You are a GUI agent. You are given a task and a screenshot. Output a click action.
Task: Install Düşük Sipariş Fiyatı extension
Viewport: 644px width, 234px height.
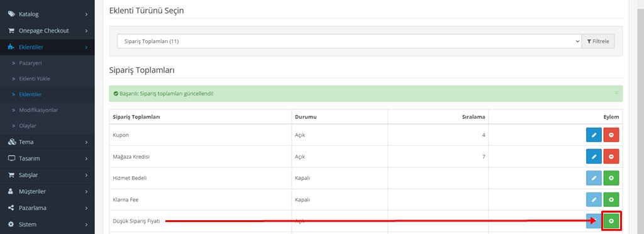611,221
